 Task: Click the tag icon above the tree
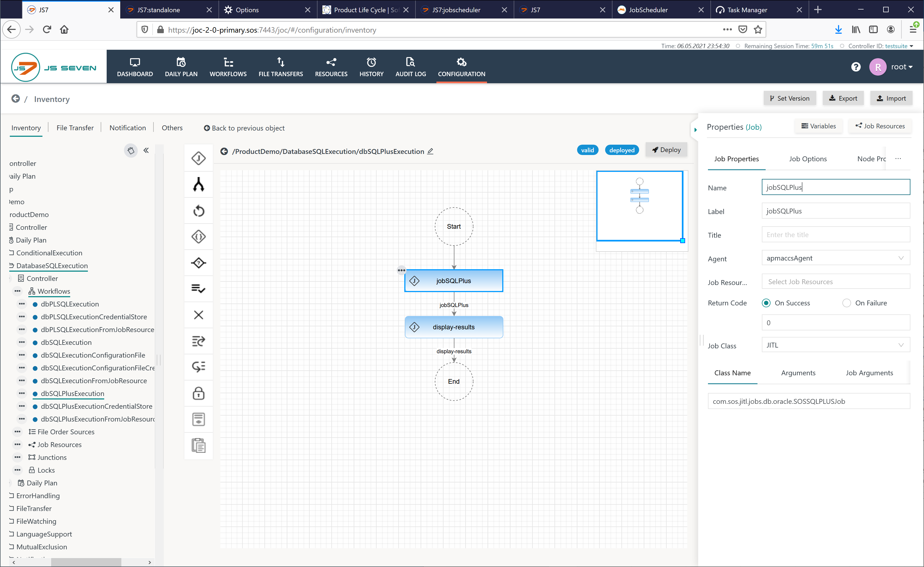(131, 150)
